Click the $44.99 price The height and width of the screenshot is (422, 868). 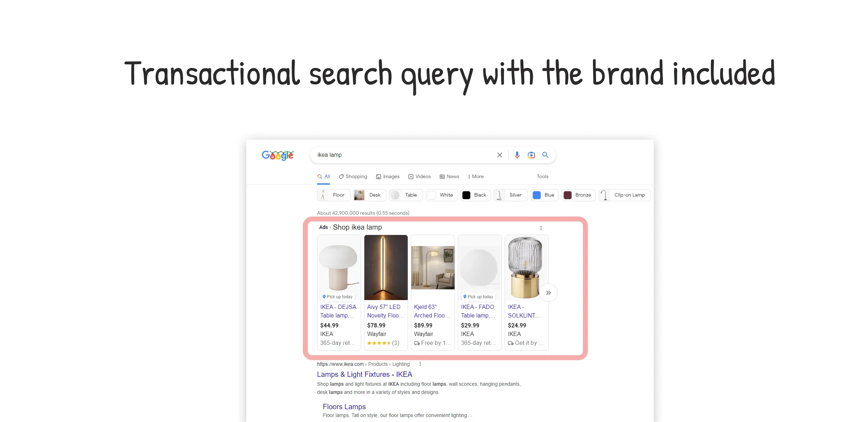tap(329, 326)
